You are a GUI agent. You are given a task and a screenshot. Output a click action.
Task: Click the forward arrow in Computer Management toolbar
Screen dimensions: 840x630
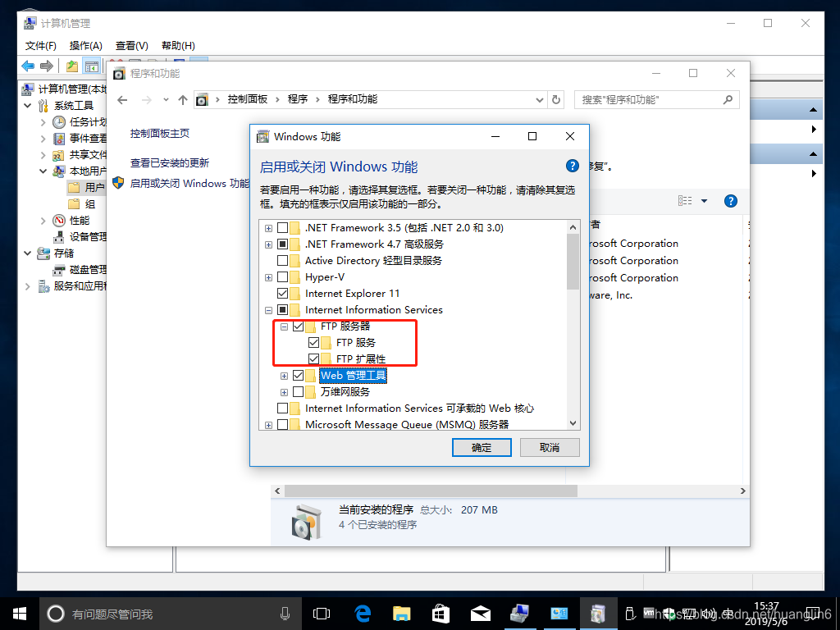pos(47,66)
